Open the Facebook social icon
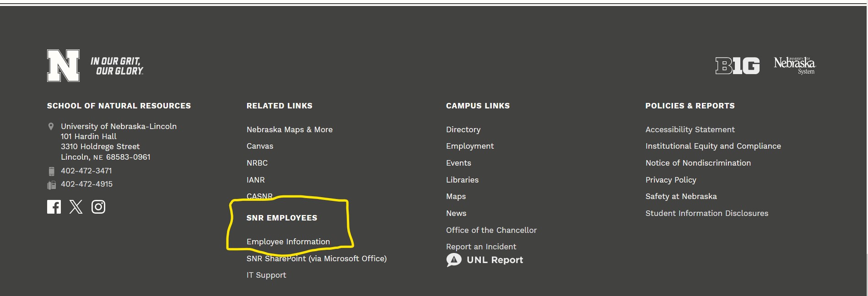 [x=54, y=207]
